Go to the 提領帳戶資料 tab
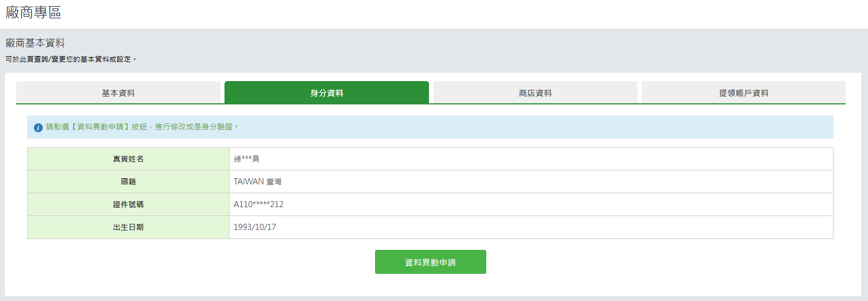The image size is (868, 301). (x=744, y=93)
